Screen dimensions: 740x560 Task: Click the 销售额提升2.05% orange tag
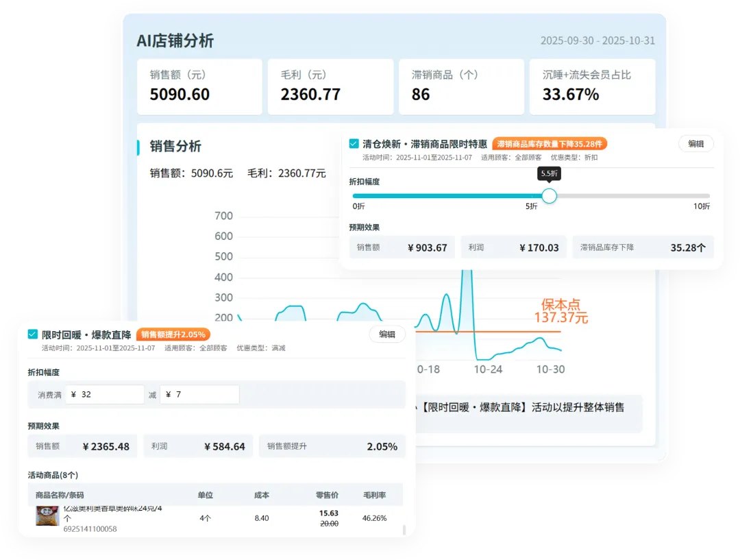pyautogui.click(x=173, y=334)
